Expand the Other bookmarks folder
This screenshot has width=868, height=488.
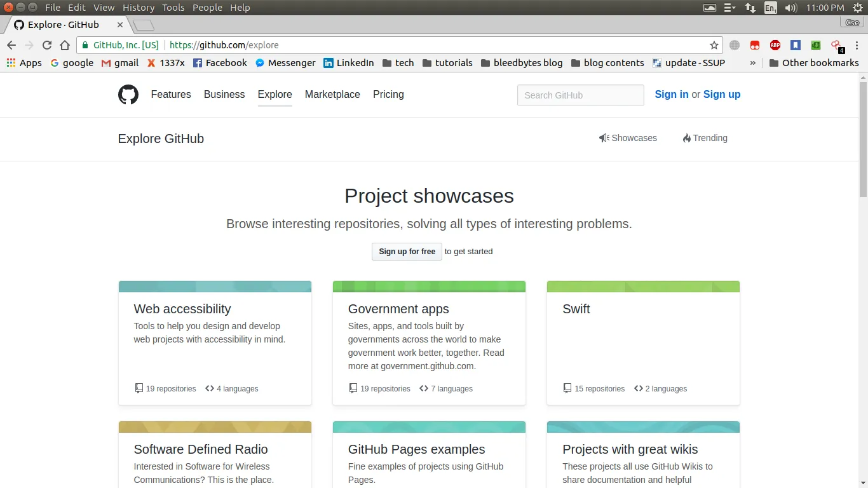(813, 63)
